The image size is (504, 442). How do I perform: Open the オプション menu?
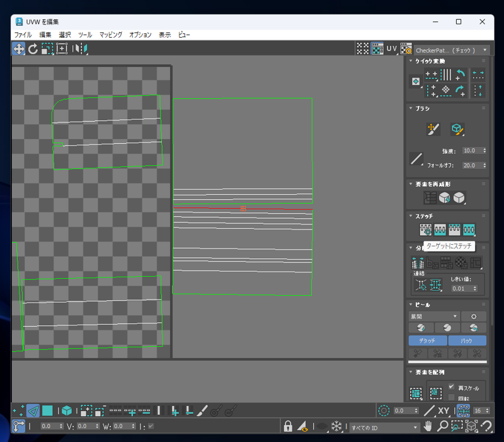(140, 35)
